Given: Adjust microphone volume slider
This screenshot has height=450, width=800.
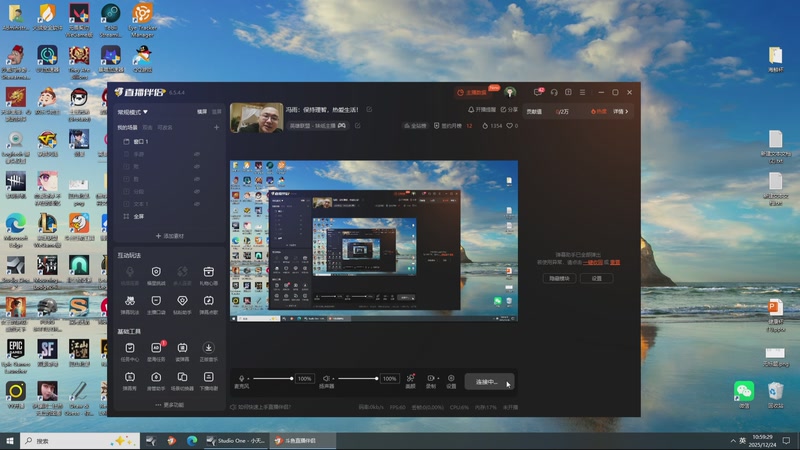Looking at the screenshot, I should tap(273, 379).
